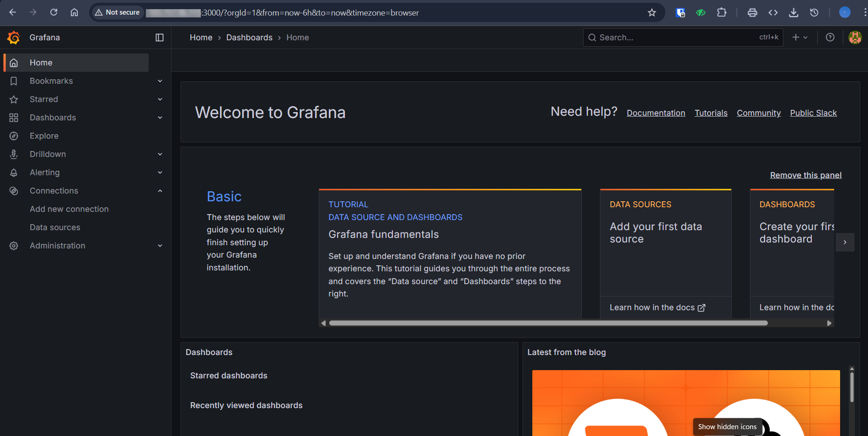Open Add new connection menu item
The image size is (868, 436).
(x=69, y=209)
